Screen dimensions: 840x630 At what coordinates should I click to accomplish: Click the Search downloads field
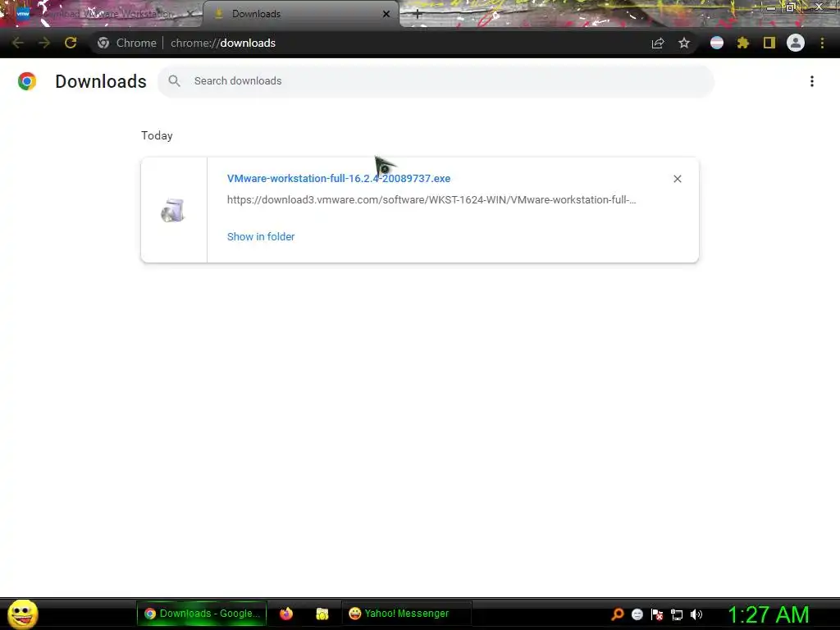click(x=436, y=81)
